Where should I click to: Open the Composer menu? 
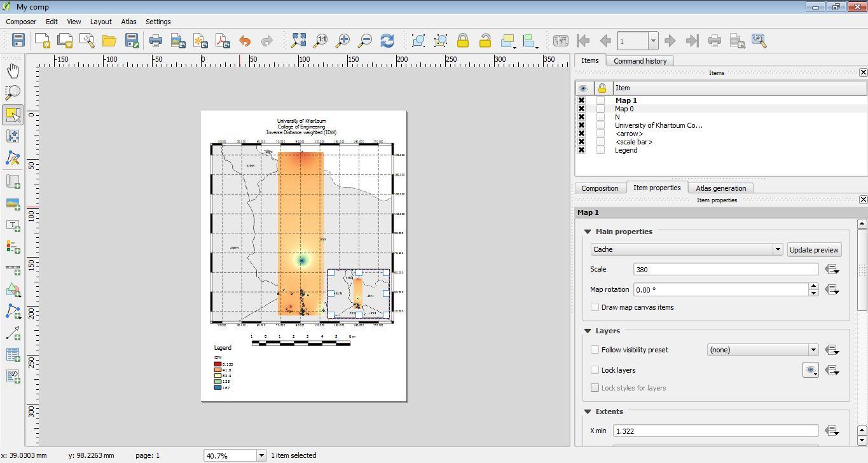(21, 22)
